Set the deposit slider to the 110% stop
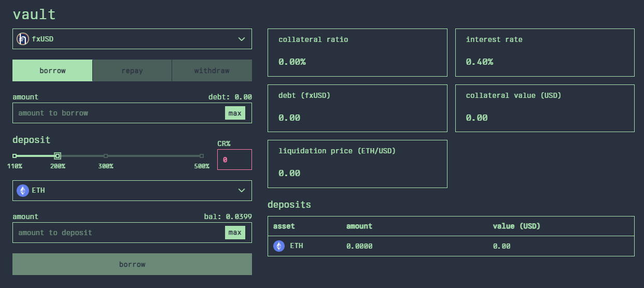644x288 pixels. (15, 156)
